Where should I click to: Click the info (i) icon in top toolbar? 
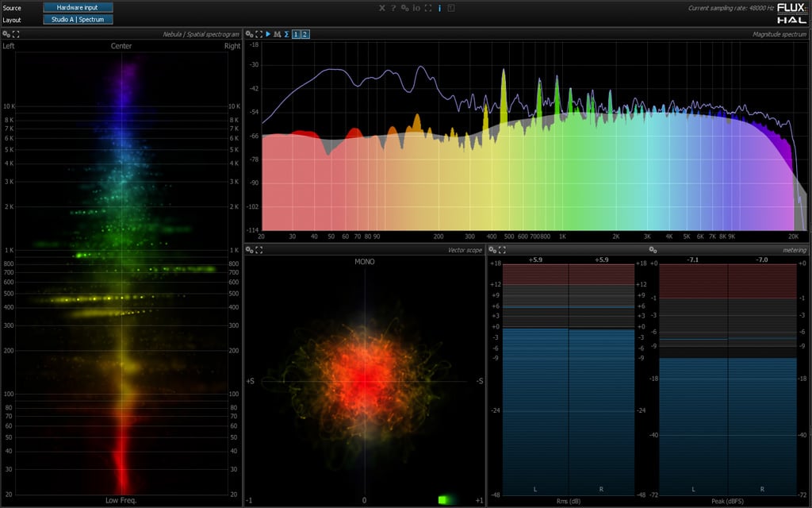[439, 8]
